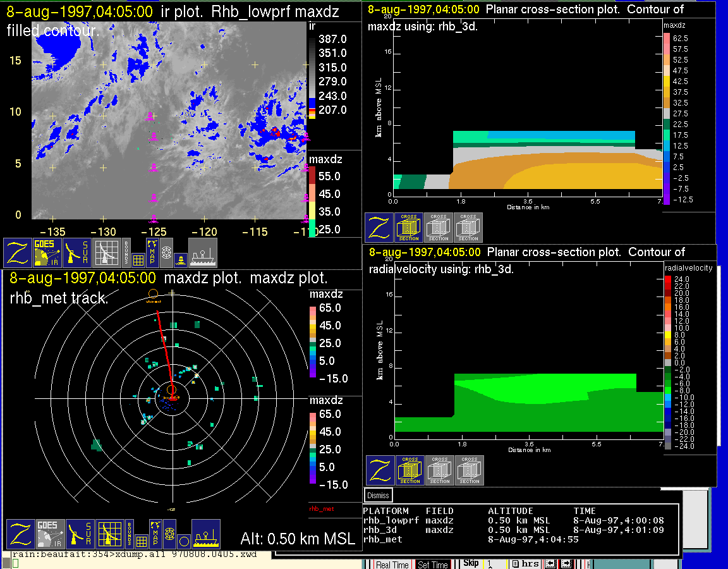Click the Skip control in the time bar
728x569 pixels.
471,563
